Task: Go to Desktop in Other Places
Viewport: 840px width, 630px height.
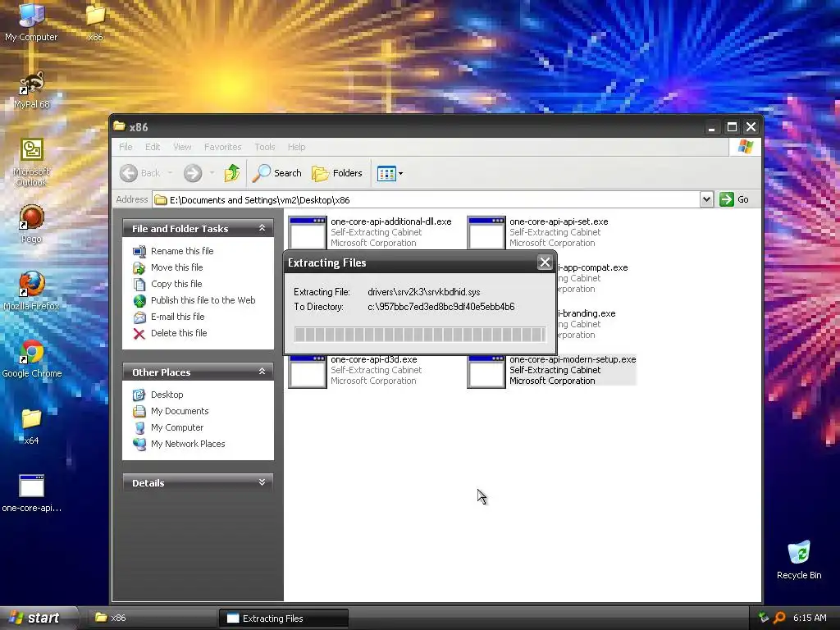Action: [158, 395]
